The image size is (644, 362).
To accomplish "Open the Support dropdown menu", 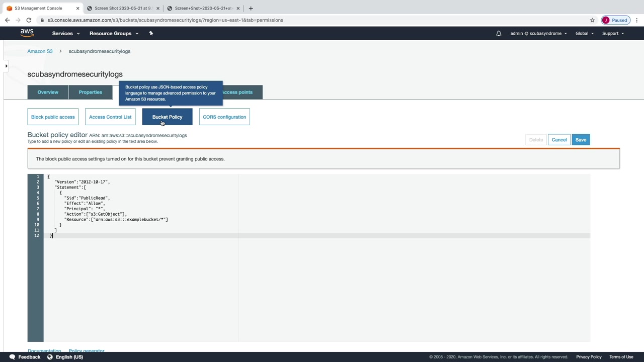I will pyautogui.click(x=613, y=33).
